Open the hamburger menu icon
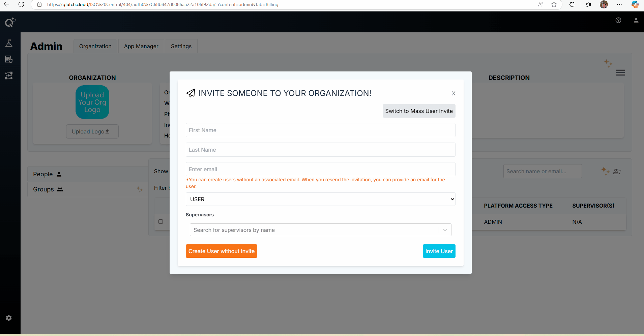The height and width of the screenshot is (336, 644). coord(620,73)
